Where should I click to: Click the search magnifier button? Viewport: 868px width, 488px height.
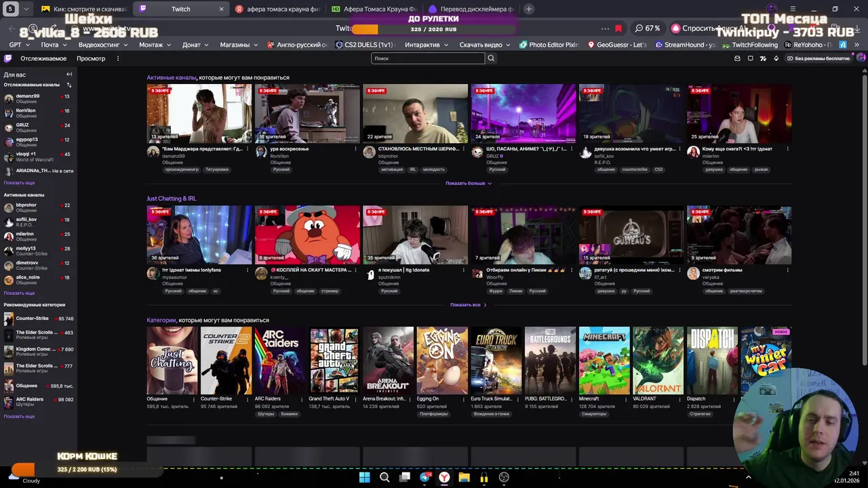(x=491, y=58)
